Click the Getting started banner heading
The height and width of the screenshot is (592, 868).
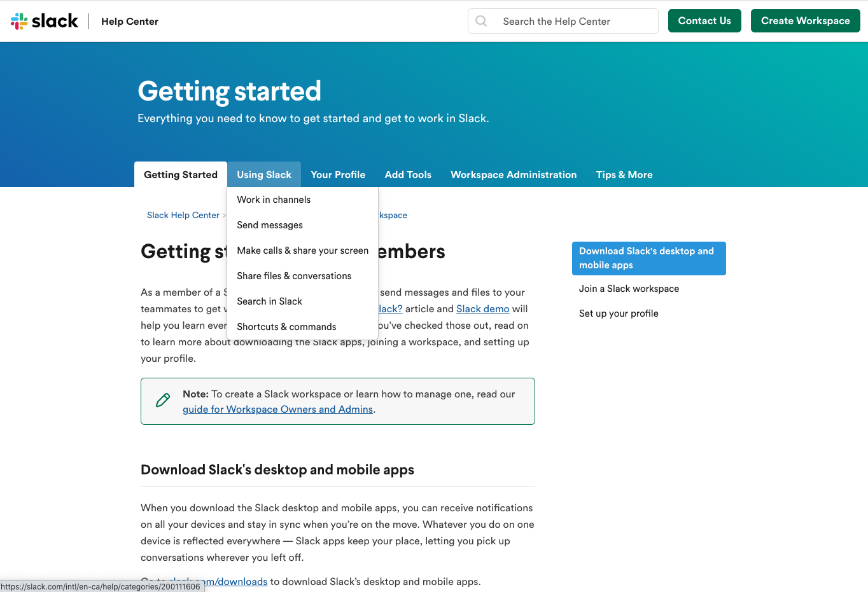[230, 92]
